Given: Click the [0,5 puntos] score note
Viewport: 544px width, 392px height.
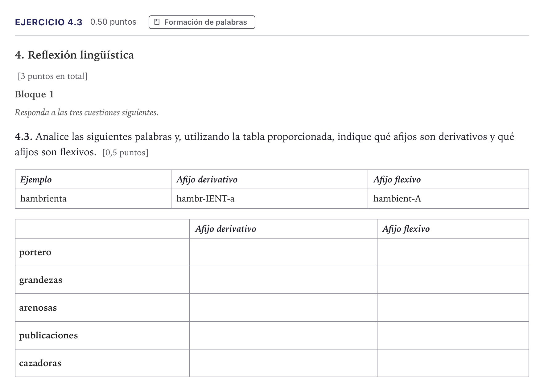Looking at the screenshot, I should click(x=126, y=153).
